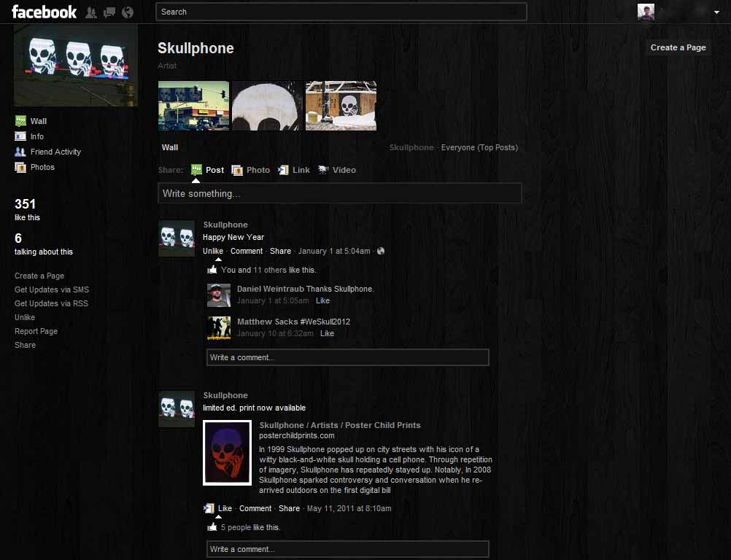
Task: Share the Happy New Year post
Action: [280, 251]
